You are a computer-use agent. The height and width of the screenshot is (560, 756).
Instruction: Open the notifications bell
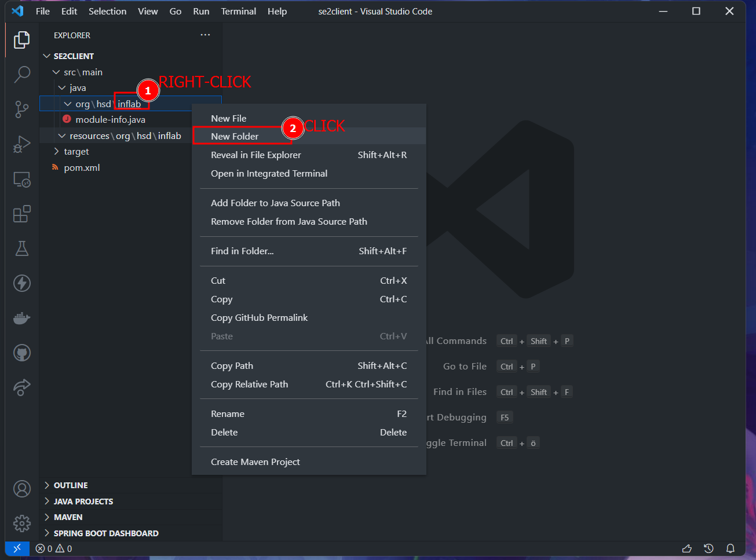point(731,548)
